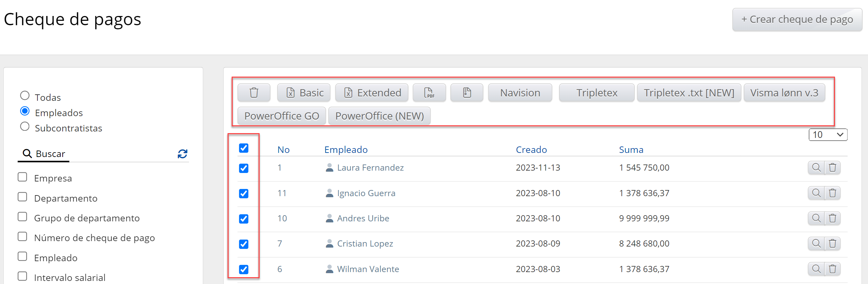Delete Wilman Valente's paycheck row

833,269
